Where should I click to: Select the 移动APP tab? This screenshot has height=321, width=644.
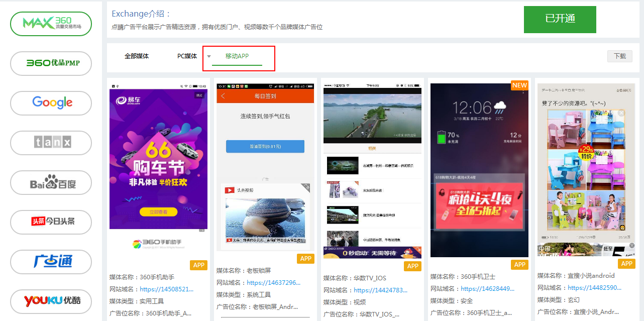coord(237,56)
